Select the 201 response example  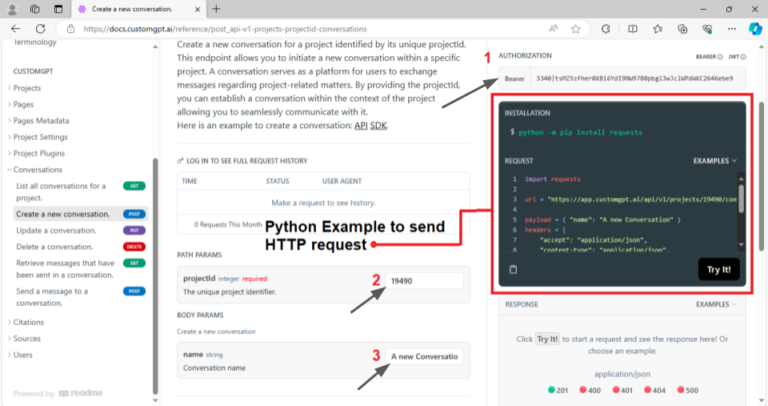click(558, 390)
